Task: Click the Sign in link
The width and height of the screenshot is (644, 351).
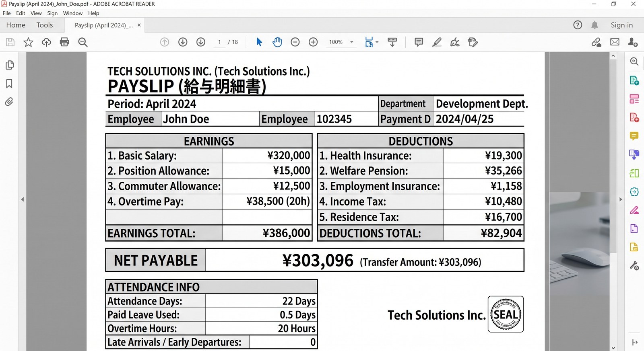Action: [x=622, y=25]
